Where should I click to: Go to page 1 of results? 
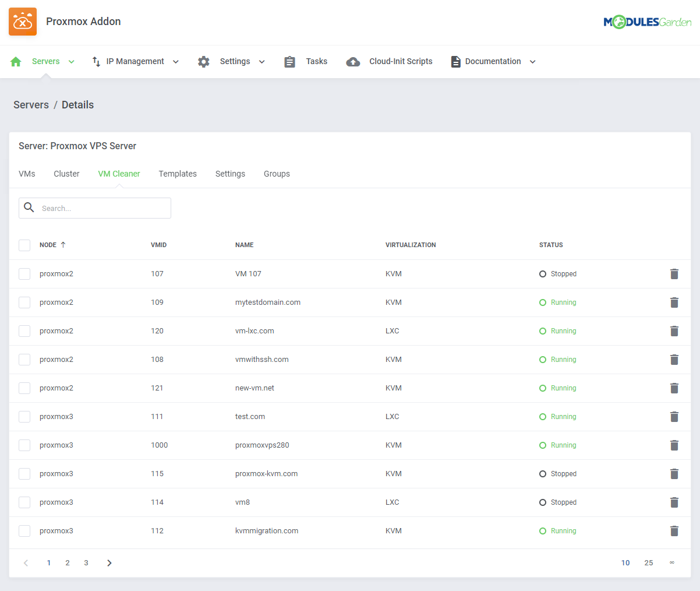49,563
